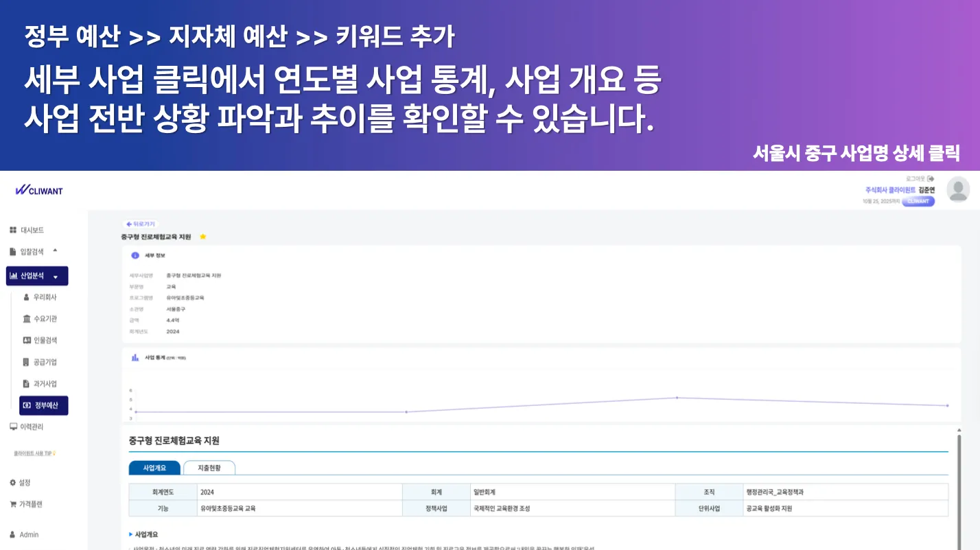Open 설정 via its gear icon

pos(13,483)
